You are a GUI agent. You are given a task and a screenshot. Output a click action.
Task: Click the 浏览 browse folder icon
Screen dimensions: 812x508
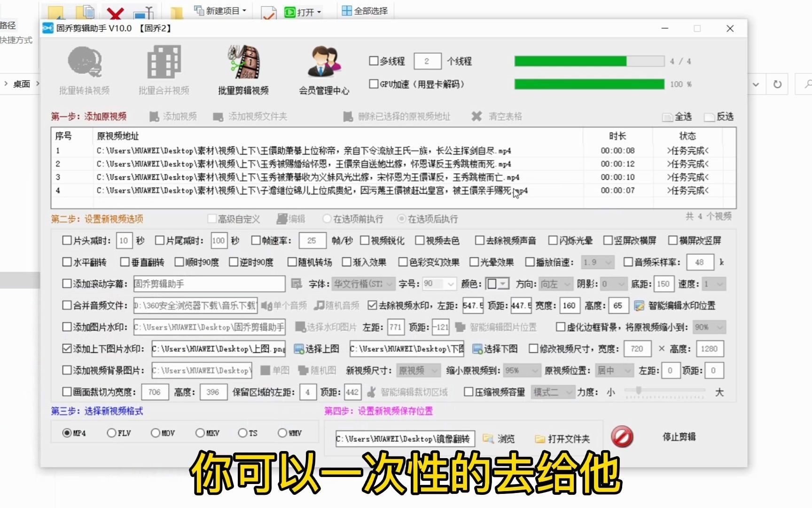click(488, 438)
